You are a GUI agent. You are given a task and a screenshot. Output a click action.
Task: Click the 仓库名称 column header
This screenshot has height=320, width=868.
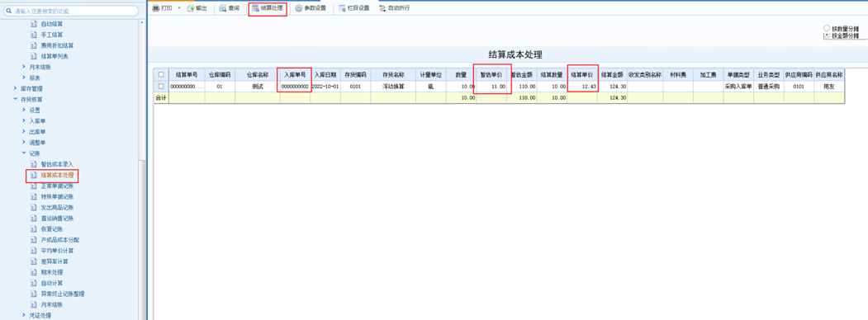pyautogui.click(x=258, y=74)
